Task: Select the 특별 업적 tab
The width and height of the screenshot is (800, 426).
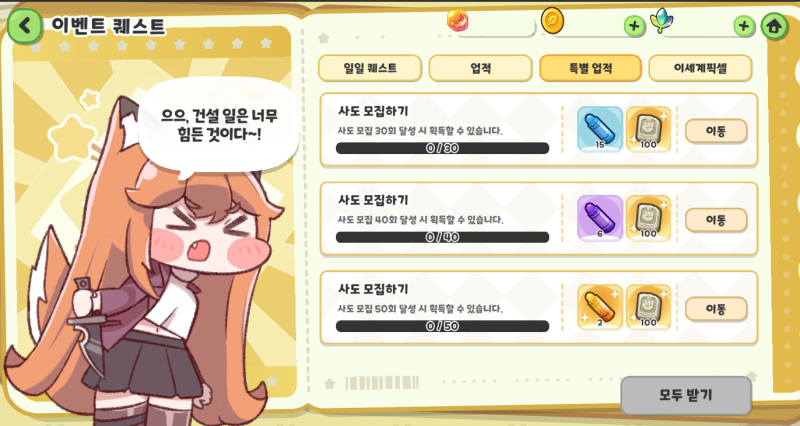Action: pyautogui.click(x=590, y=68)
